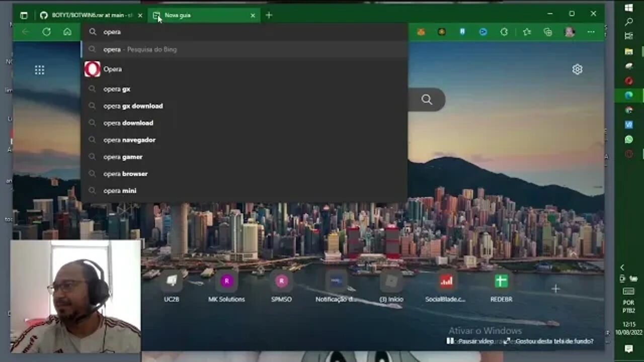Open new tab page settings gear

pos(577,69)
